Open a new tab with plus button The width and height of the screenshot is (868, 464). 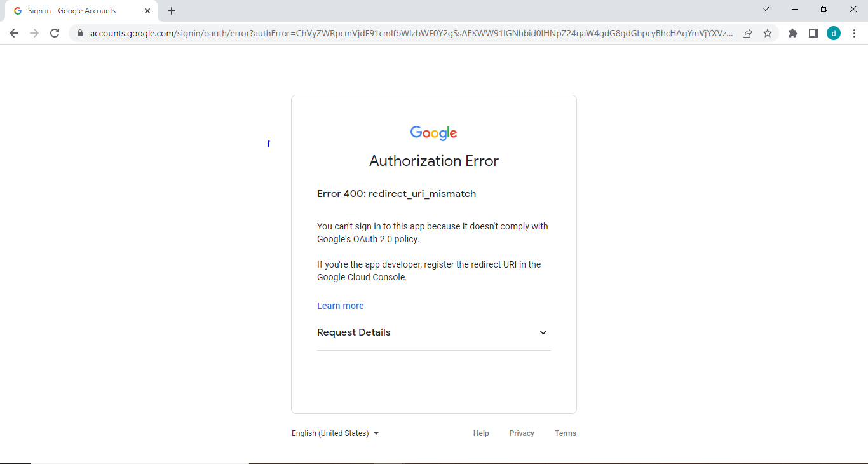(172, 11)
